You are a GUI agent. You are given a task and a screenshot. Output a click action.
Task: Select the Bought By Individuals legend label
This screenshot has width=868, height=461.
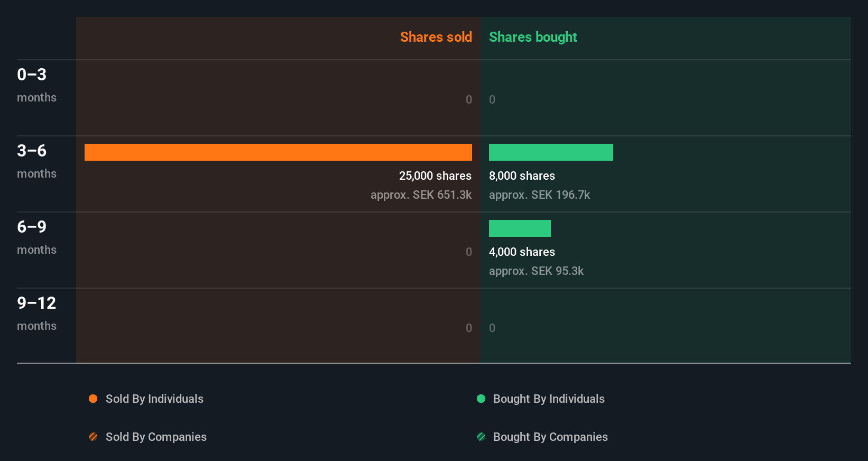coord(549,399)
